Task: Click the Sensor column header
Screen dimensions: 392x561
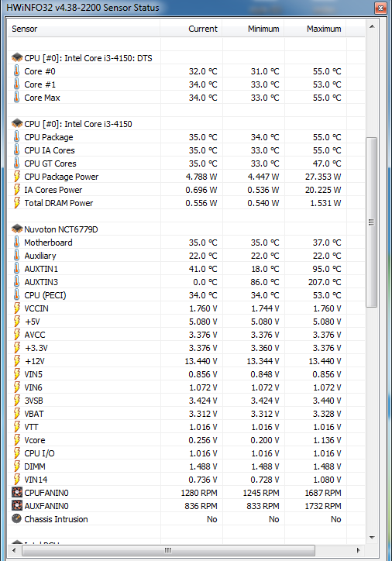Action: [x=84, y=29]
